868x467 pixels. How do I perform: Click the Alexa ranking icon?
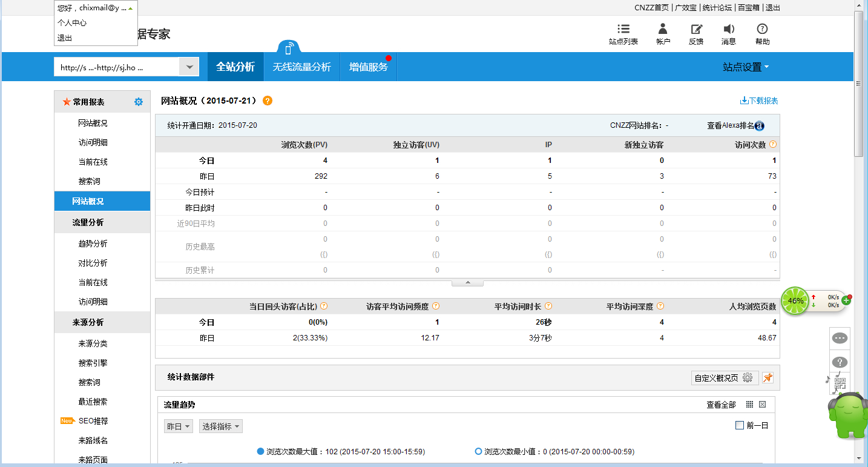[x=760, y=126]
